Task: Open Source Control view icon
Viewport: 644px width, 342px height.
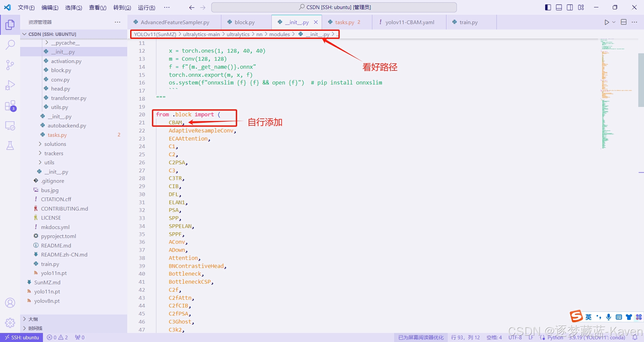Action: 10,65
